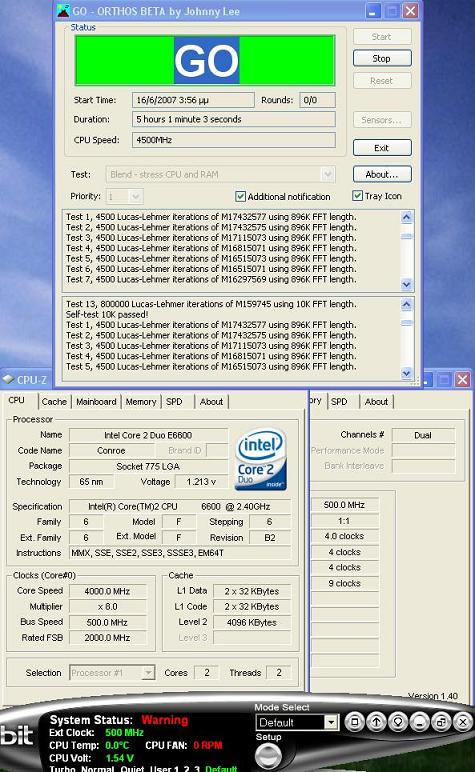The width and height of the screenshot is (475, 772).
Task: Close the second CPU-Z window
Action: coord(462,379)
